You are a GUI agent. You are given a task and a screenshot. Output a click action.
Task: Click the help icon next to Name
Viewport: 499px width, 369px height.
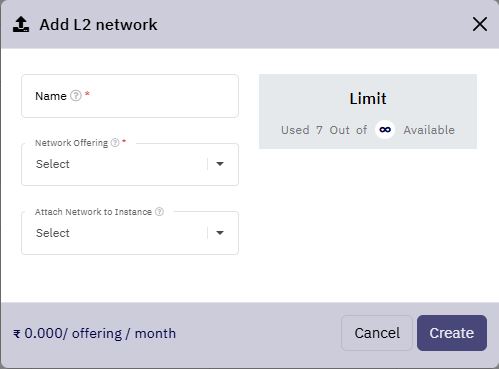76,96
